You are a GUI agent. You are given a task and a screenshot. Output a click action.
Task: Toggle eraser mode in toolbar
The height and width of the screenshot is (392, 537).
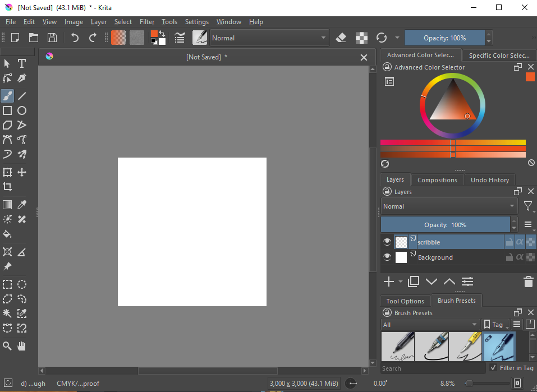[341, 38]
